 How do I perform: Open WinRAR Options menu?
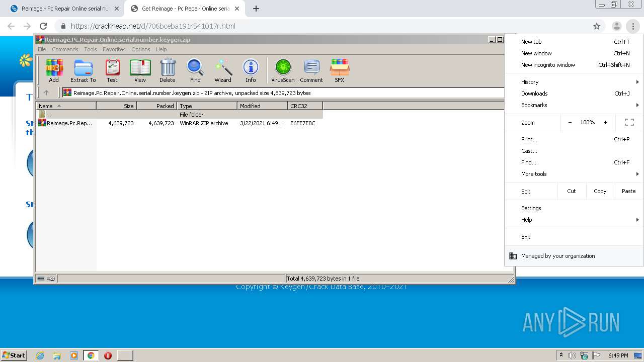(141, 49)
